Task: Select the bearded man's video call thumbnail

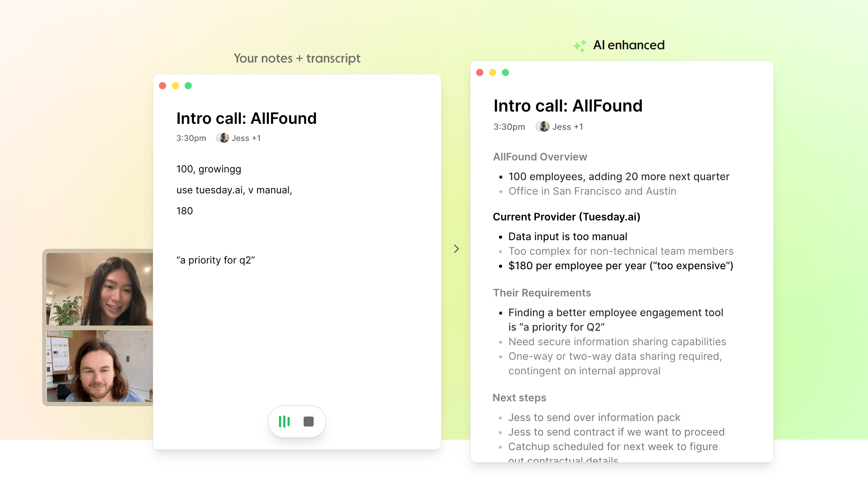Action: 100,366
